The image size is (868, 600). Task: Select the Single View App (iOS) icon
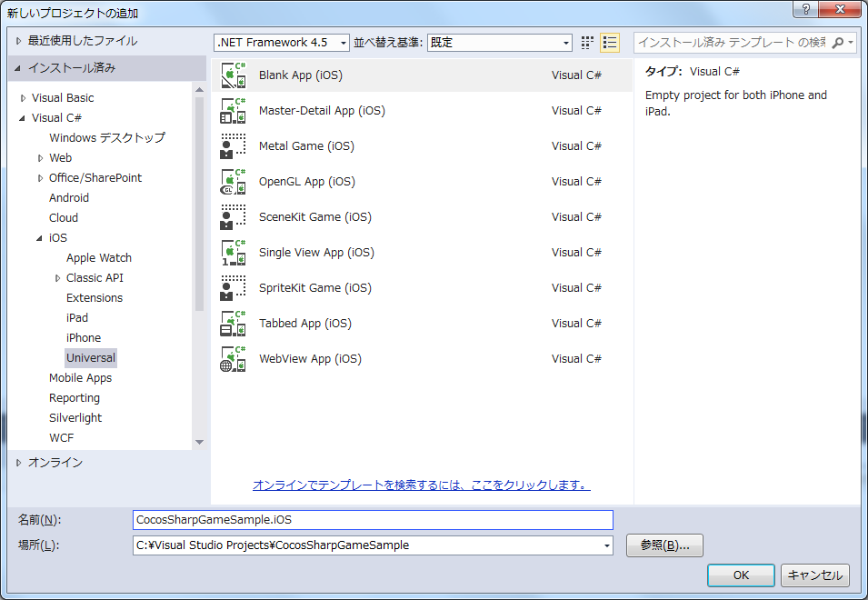click(x=233, y=253)
